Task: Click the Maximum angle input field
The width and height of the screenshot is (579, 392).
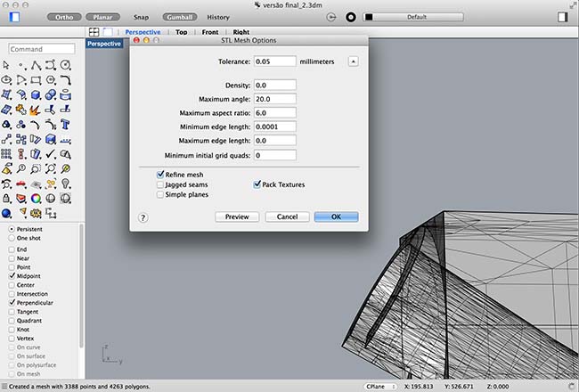Action: [274, 99]
